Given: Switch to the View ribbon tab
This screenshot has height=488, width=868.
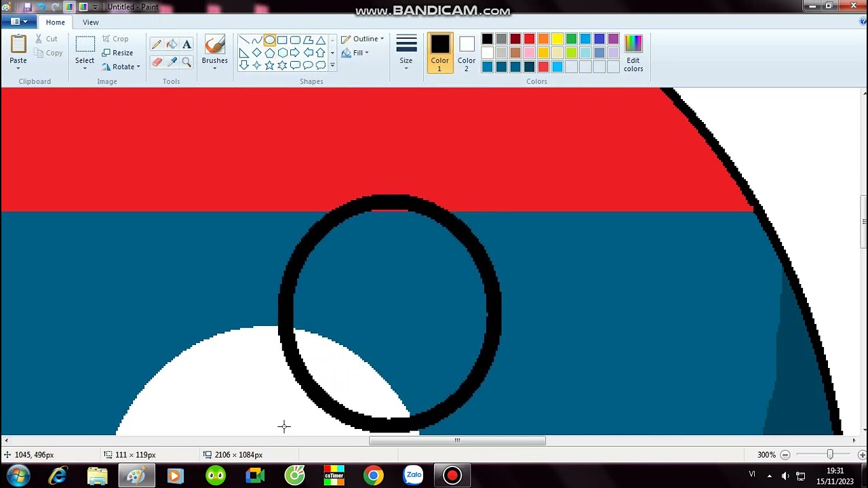Looking at the screenshot, I should pos(91,22).
